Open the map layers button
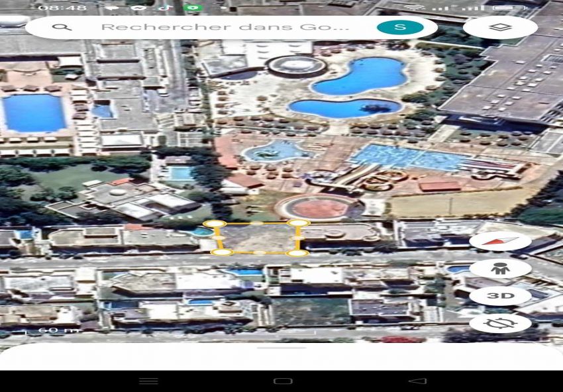Image resolution: width=563 pixels, height=392 pixels. [x=500, y=27]
